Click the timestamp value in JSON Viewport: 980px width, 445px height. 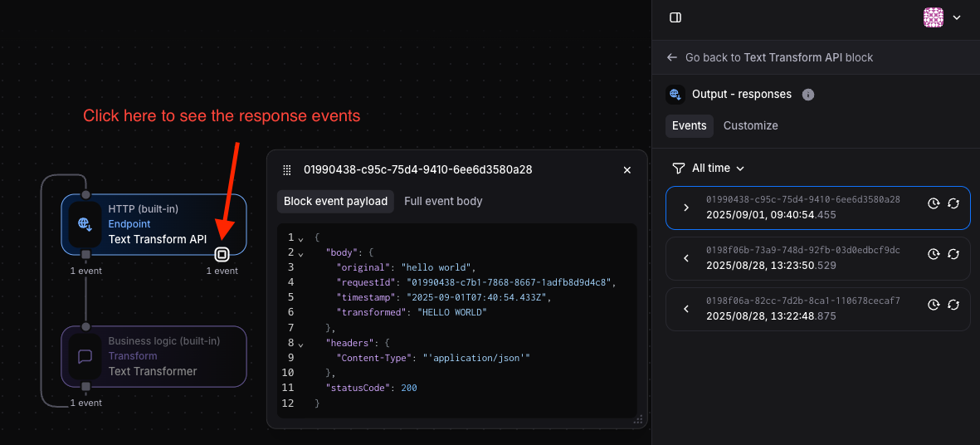(477, 297)
